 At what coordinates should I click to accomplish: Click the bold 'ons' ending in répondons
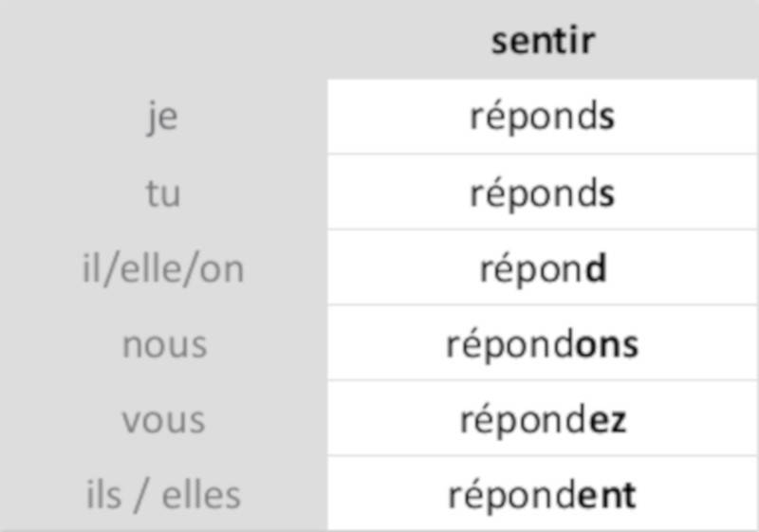click(607, 345)
